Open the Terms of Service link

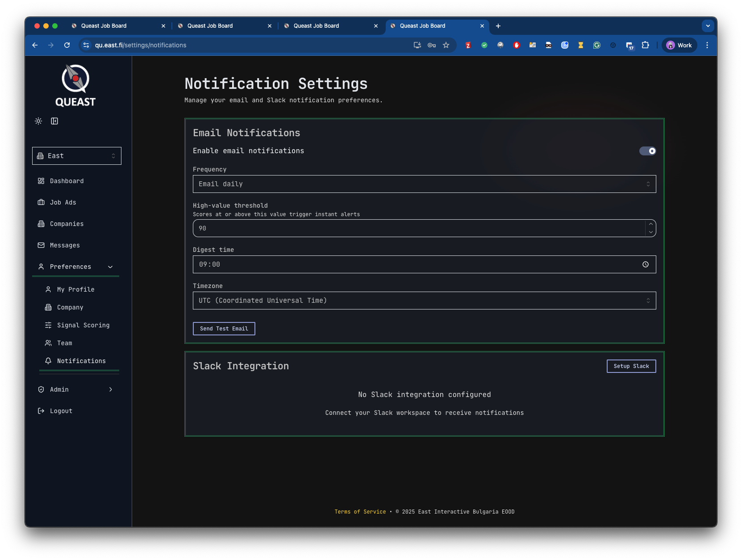tap(360, 511)
